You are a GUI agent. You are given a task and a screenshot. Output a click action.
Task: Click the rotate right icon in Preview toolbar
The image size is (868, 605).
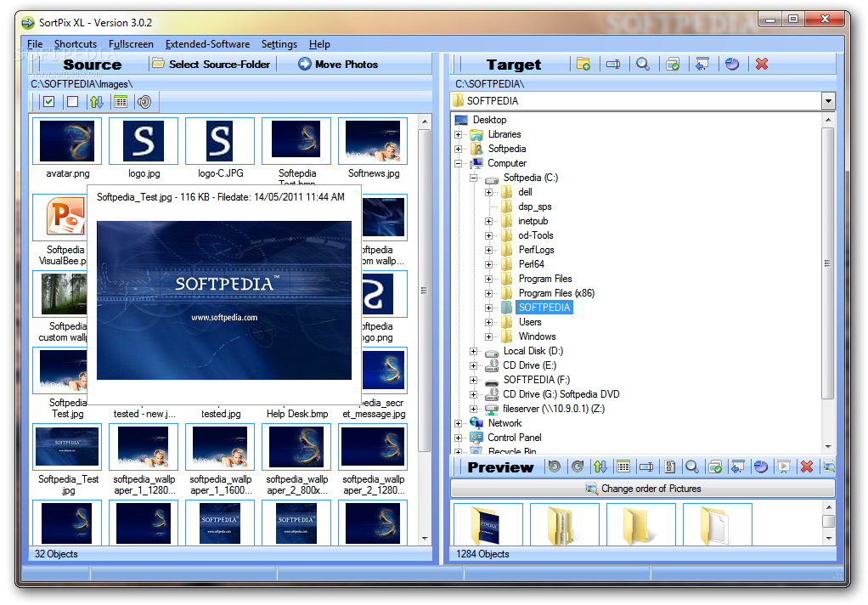click(578, 466)
